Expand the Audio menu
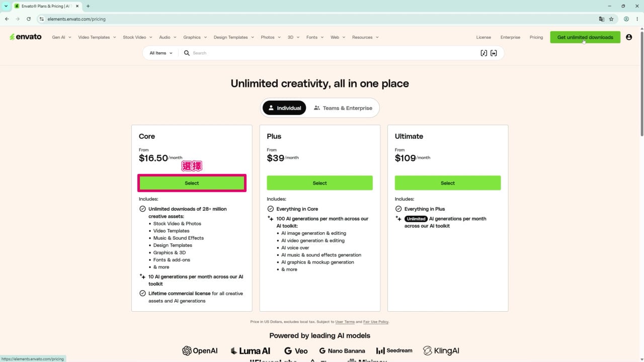This screenshot has height=362, width=644. [168, 37]
